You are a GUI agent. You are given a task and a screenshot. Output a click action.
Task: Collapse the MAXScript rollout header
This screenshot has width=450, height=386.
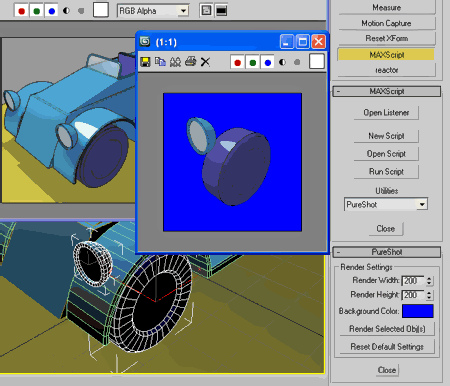(387, 91)
